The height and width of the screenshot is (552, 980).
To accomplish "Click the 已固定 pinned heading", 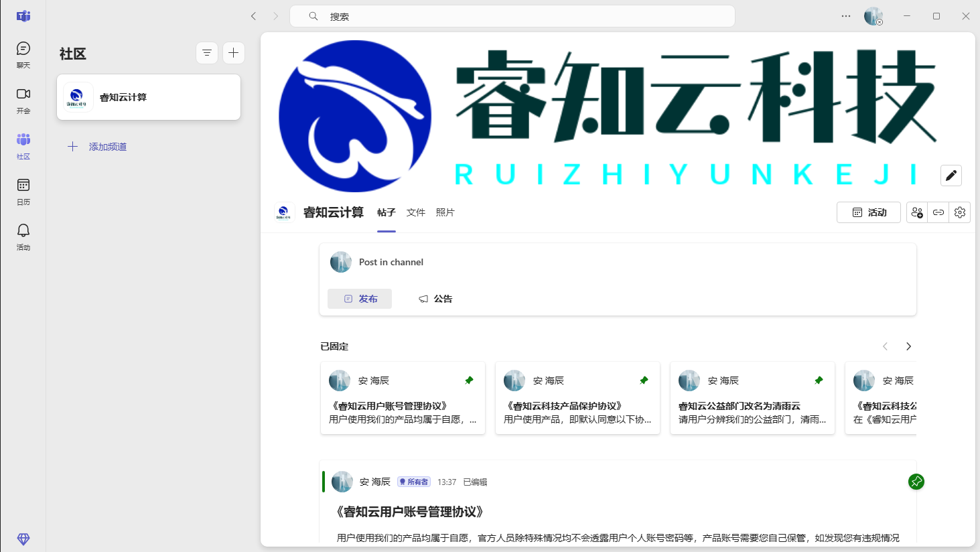I will (x=334, y=346).
